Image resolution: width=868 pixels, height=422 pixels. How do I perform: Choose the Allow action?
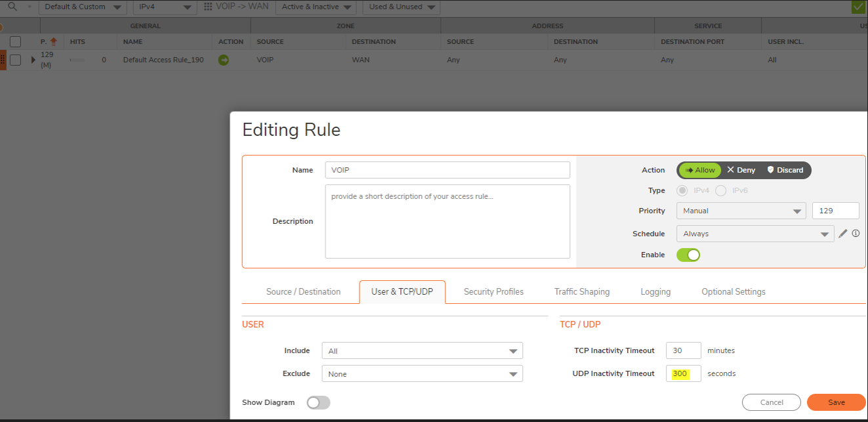tap(699, 170)
